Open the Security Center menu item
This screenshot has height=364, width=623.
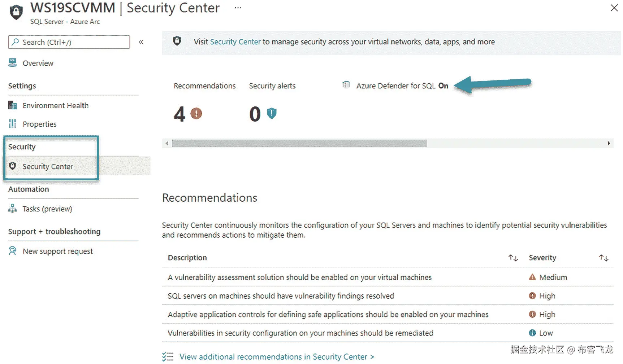pyautogui.click(x=48, y=166)
